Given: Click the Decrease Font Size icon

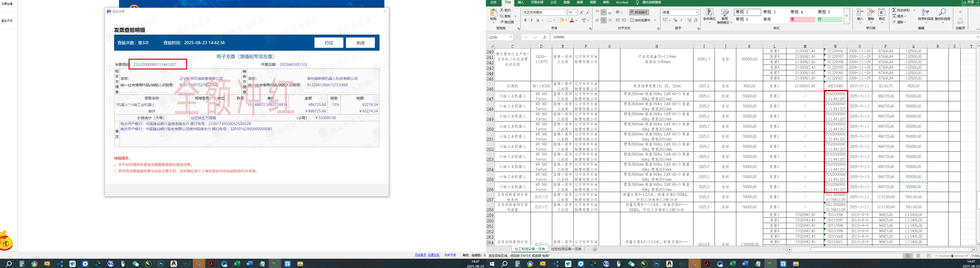Looking at the screenshot, I should coord(588,12).
